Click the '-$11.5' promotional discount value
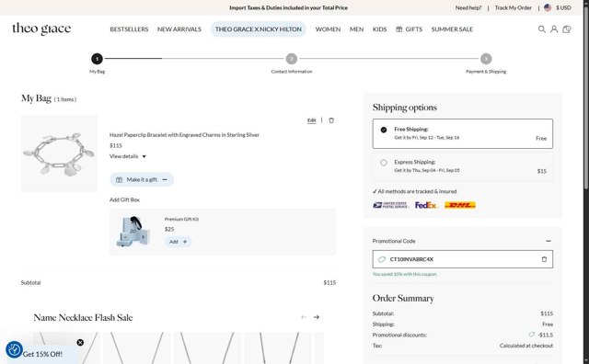589x364 pixels. click(545, 335)
